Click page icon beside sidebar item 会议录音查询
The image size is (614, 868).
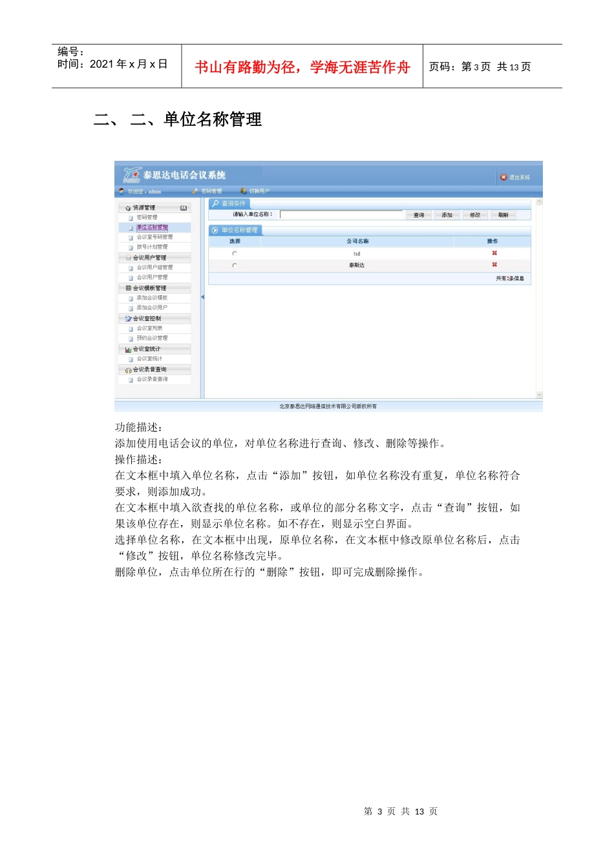pos(131,380)
